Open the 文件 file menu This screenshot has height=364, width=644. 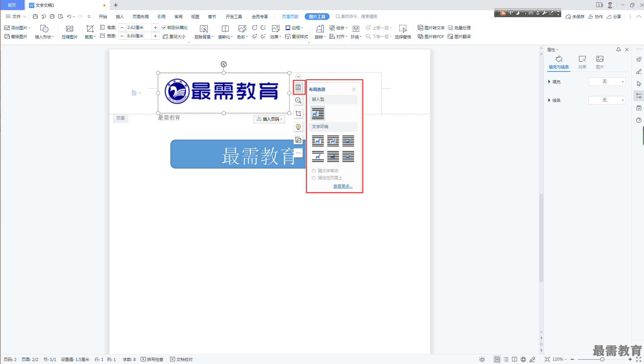16,17
